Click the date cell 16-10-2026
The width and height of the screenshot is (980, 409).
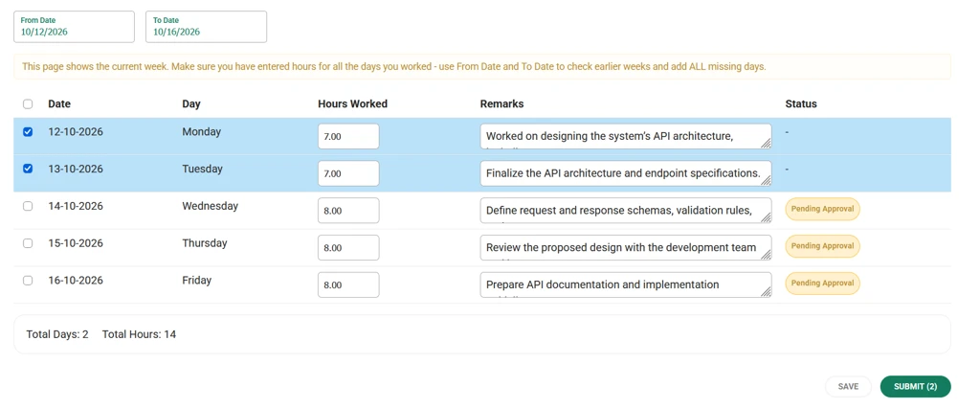[x=76, y=281]
